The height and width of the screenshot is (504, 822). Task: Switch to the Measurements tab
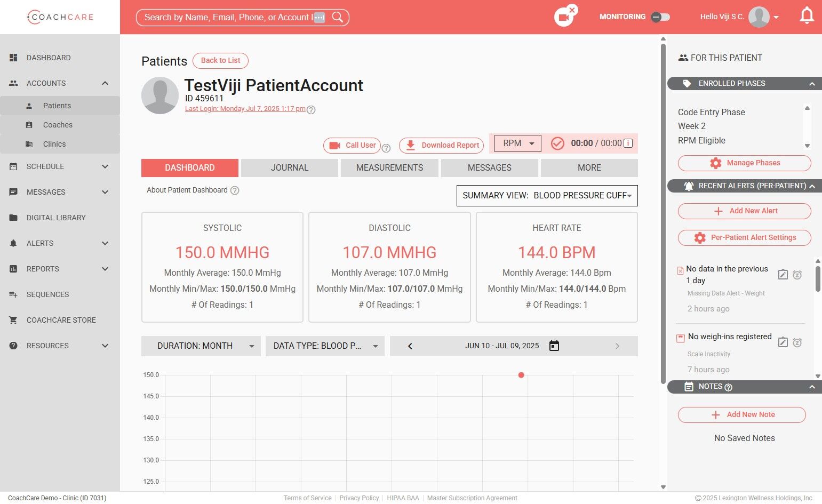(x=389, y=168)
